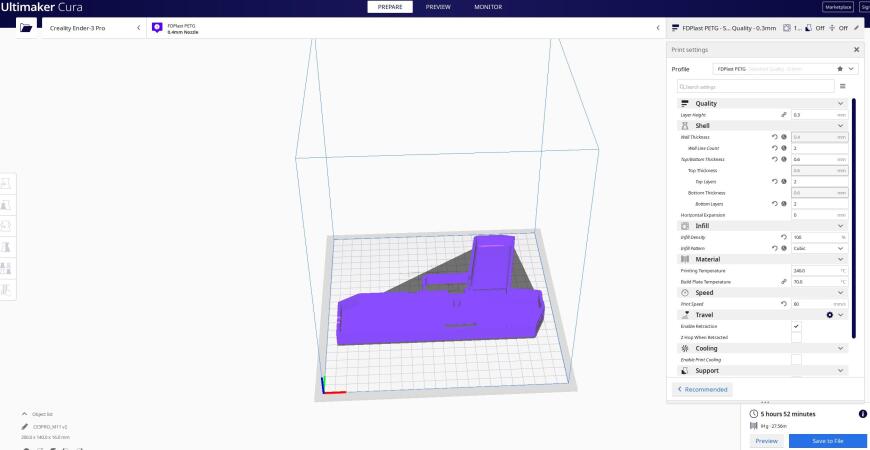Click the 5 hours 52 minutes estimate
870x450 pixels.
pyautogui.click(x=788, y=414)
